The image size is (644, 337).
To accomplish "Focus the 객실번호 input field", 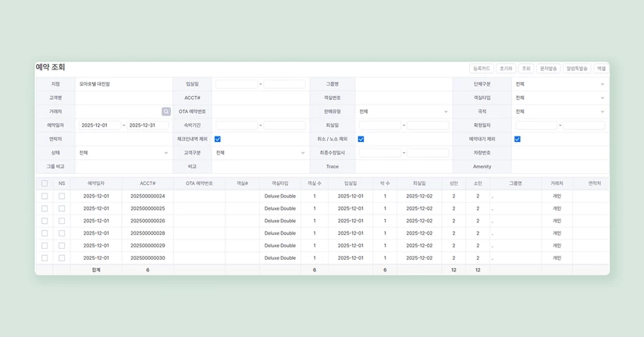I will (404, 98).
